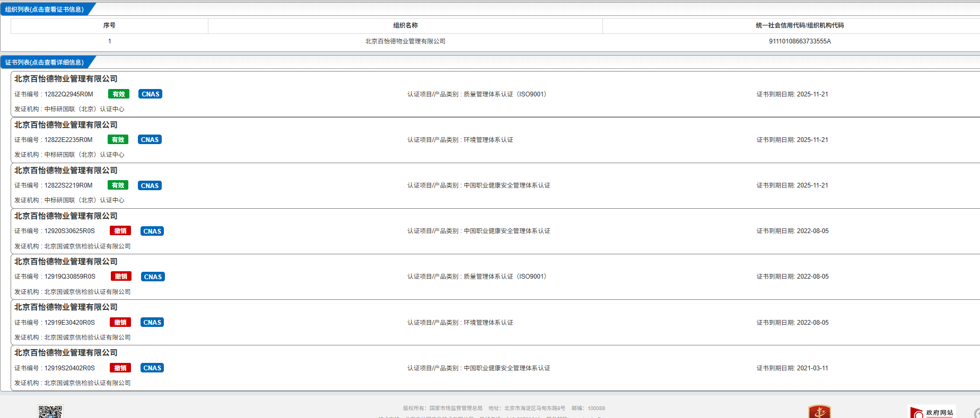The image size is (980, 418).
Task: Click issuer 北京国诚京信检验认证有限公司 under 12919E30420R0S
Action: tap(87, 337)
